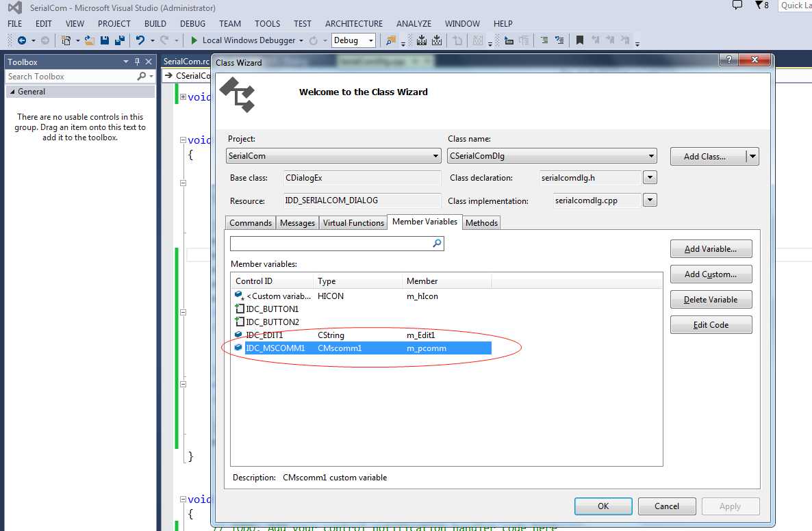Select the m_Edit1 member cell

coord(420,335)
